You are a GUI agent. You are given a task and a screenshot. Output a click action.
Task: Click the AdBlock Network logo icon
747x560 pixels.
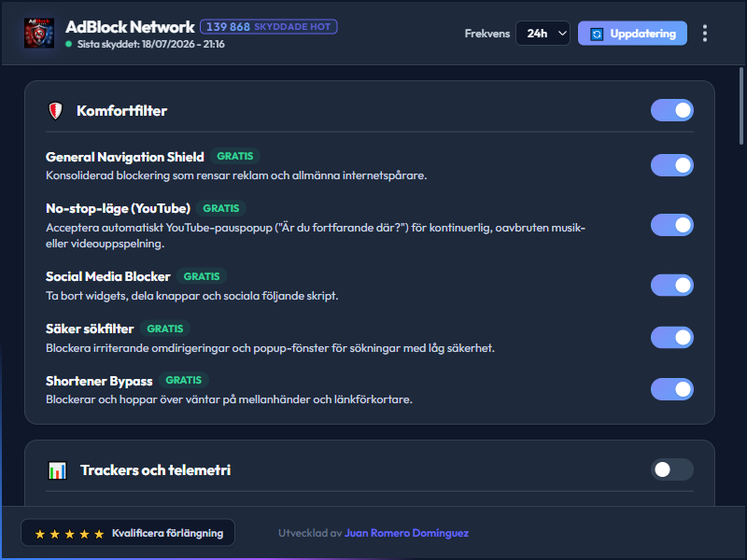click(39, 33)
